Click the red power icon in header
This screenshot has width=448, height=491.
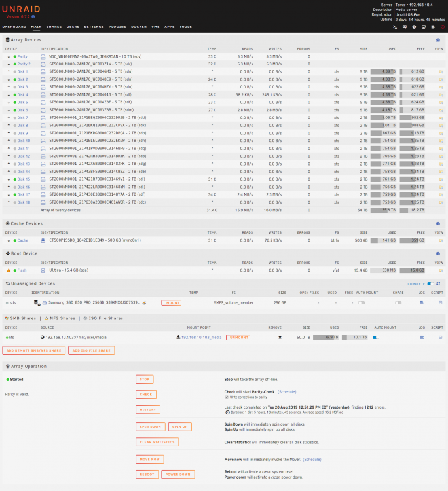(443, 27)
